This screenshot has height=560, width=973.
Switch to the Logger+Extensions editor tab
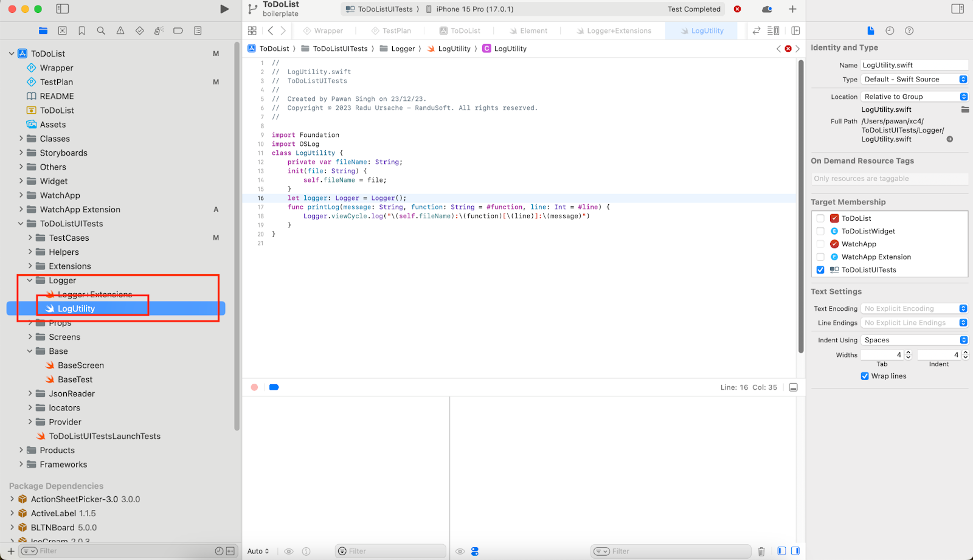[614, 30]
